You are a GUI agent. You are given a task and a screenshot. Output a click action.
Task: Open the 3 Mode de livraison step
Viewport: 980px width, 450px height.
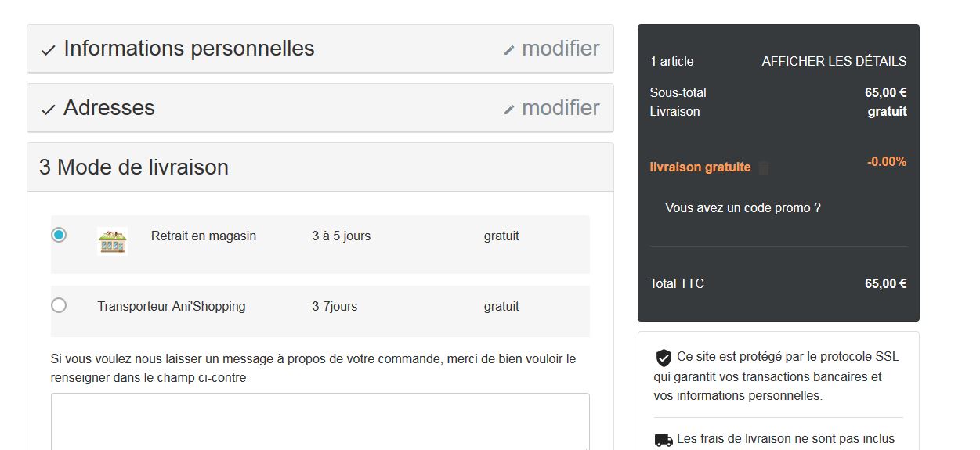click(320, 167)
